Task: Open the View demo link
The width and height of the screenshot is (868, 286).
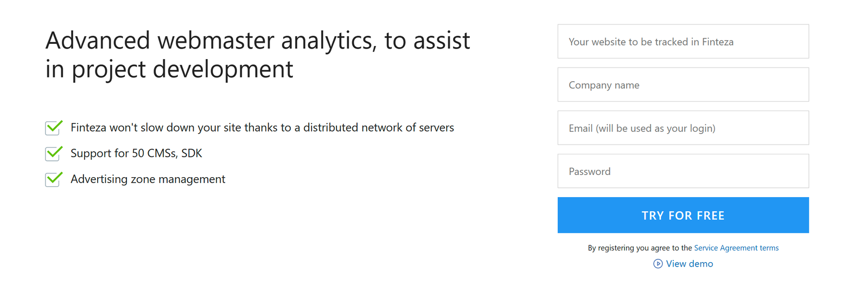Action: pos(689,264)
